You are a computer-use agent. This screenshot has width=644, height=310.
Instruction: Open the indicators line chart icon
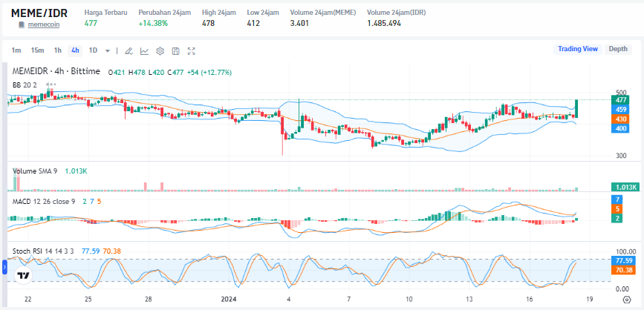[144, 51]
